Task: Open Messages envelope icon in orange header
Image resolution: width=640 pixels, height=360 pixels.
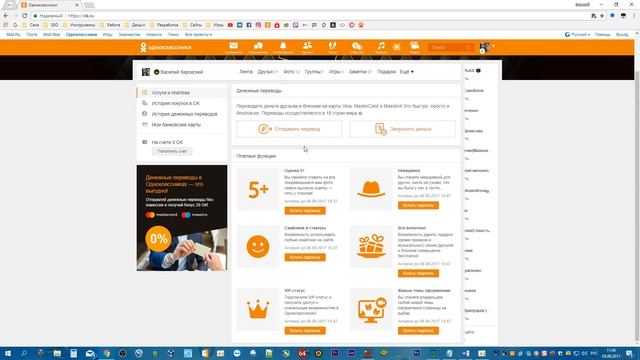Action: (x=233, y=47)
